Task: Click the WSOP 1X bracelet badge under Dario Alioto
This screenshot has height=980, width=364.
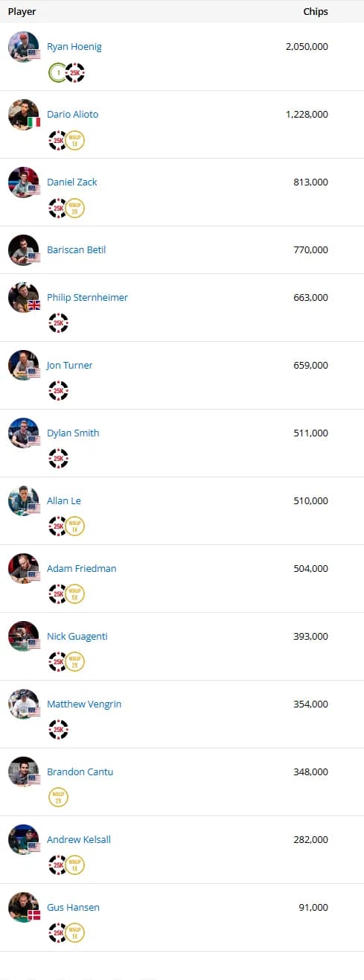Action: [74, 140]
